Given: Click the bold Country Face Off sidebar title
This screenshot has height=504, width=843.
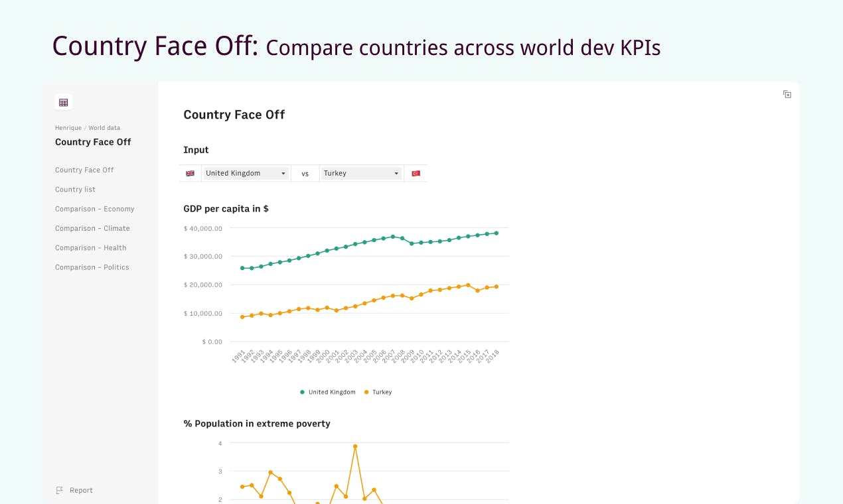Looking at the screenshot, I should pos(93,142).
